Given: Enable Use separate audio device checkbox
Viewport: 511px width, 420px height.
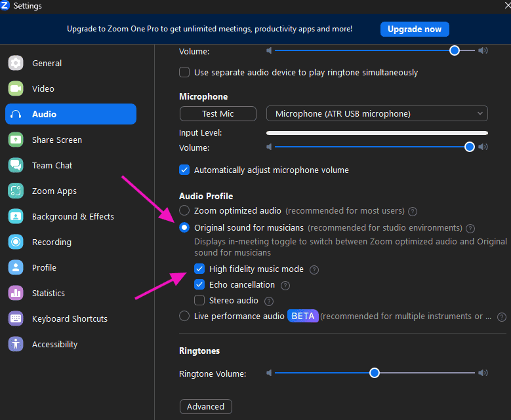Looking at the screenshot, I should coord(184,72).
